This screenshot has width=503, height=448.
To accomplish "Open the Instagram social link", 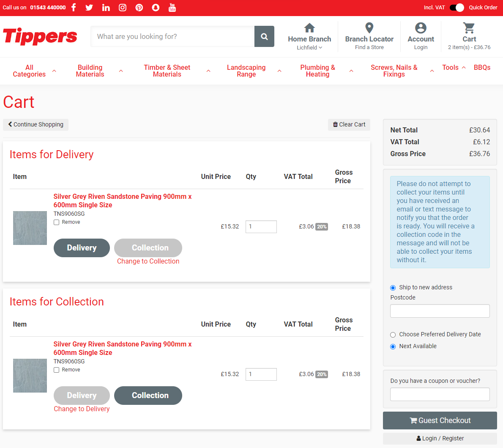I will click(x=123, y=7).
